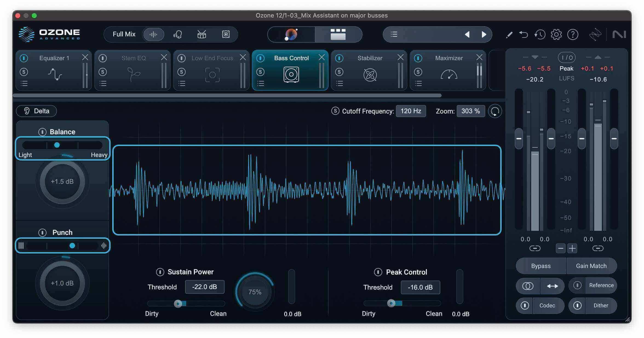644x338 pixels.
Task: Switch to the module detailed view icon
Action: click(x=338, y=34)
